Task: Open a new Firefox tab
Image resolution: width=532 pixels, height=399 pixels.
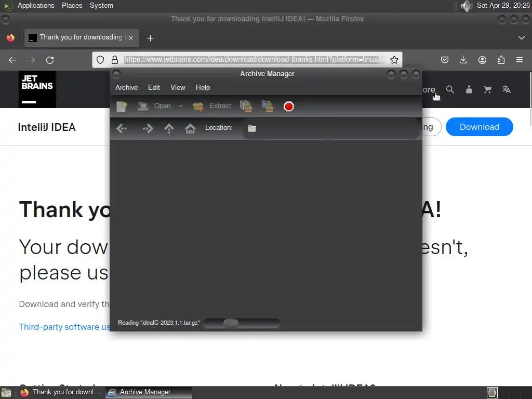Action: [x=150, y=38]
